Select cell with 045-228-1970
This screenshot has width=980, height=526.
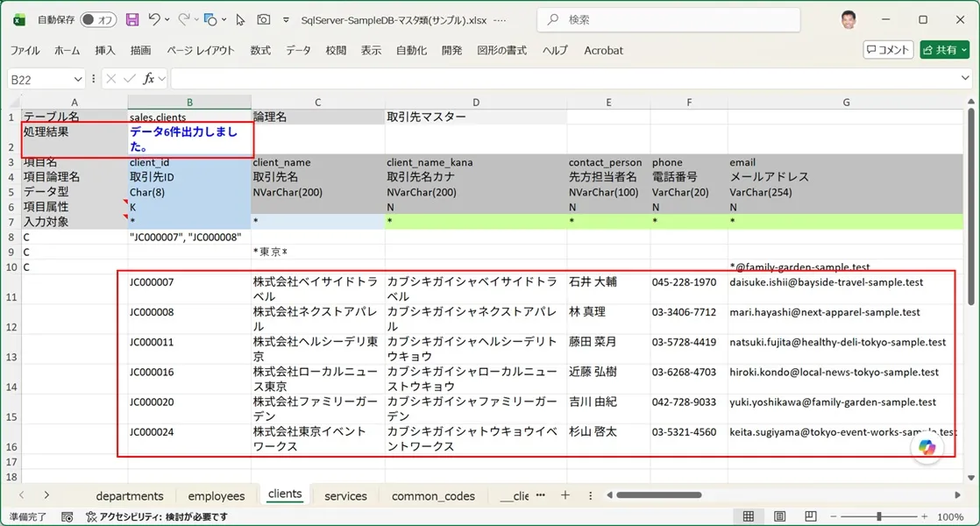[689, 289]
